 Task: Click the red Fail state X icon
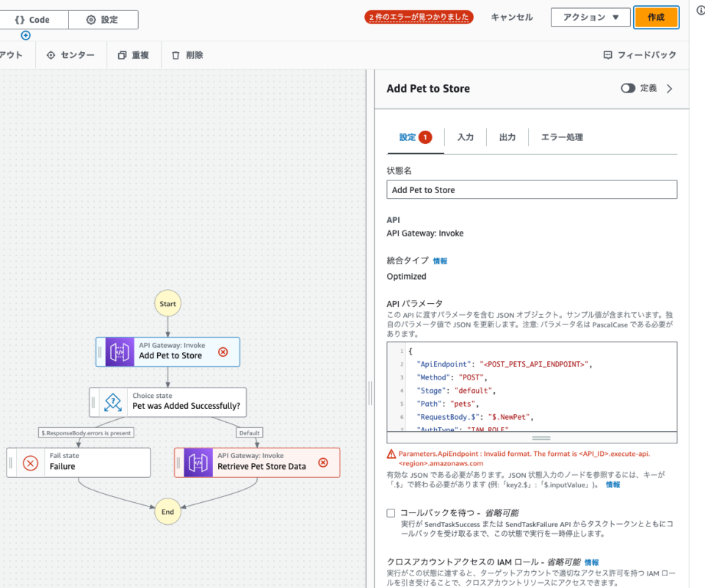[x=31, y=462]
